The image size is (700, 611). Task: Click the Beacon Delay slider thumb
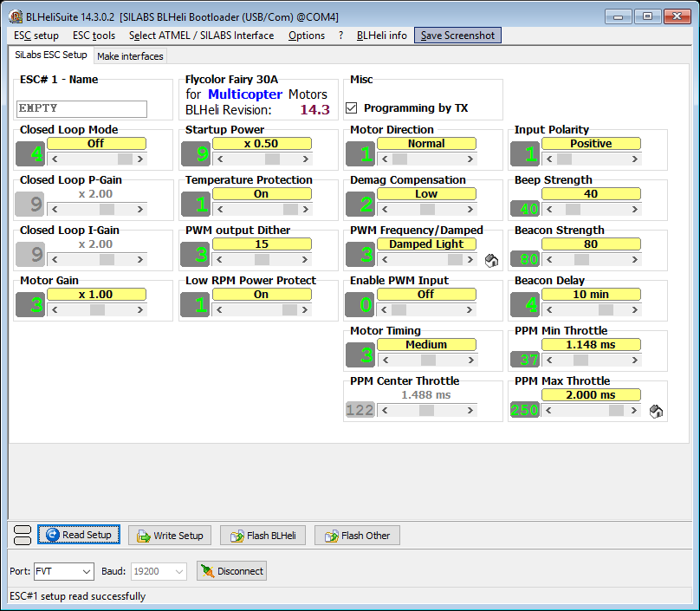click(606, 309)
